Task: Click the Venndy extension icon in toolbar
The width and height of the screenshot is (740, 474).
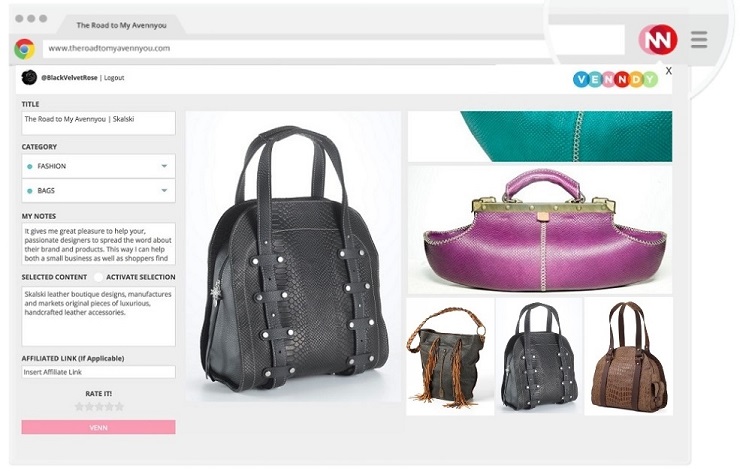Action: coord(658,40)
